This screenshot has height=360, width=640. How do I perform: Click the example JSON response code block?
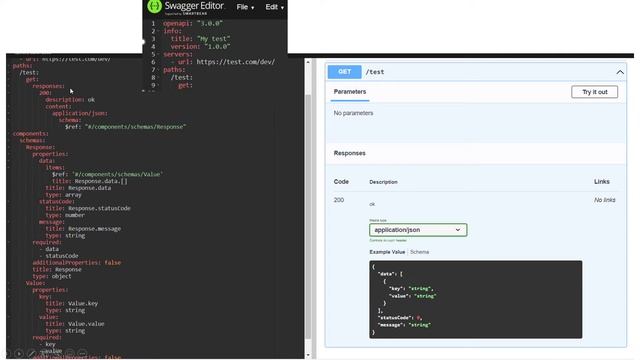pyautogui.click(x=476, y=299)
